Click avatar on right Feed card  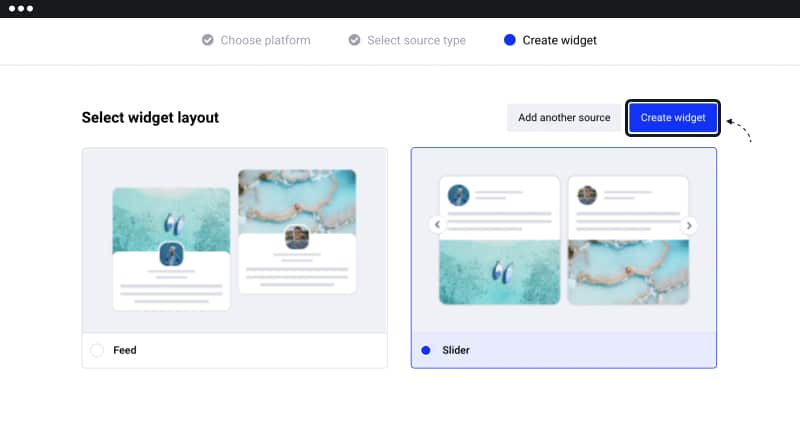297,237
